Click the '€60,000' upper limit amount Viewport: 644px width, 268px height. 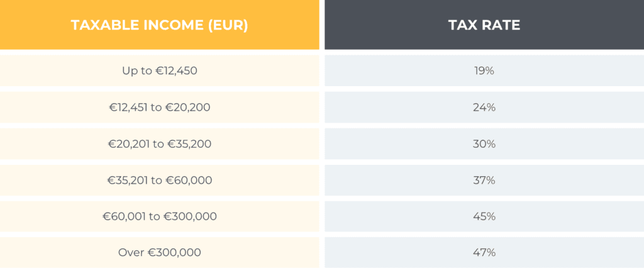pos(189,181)
